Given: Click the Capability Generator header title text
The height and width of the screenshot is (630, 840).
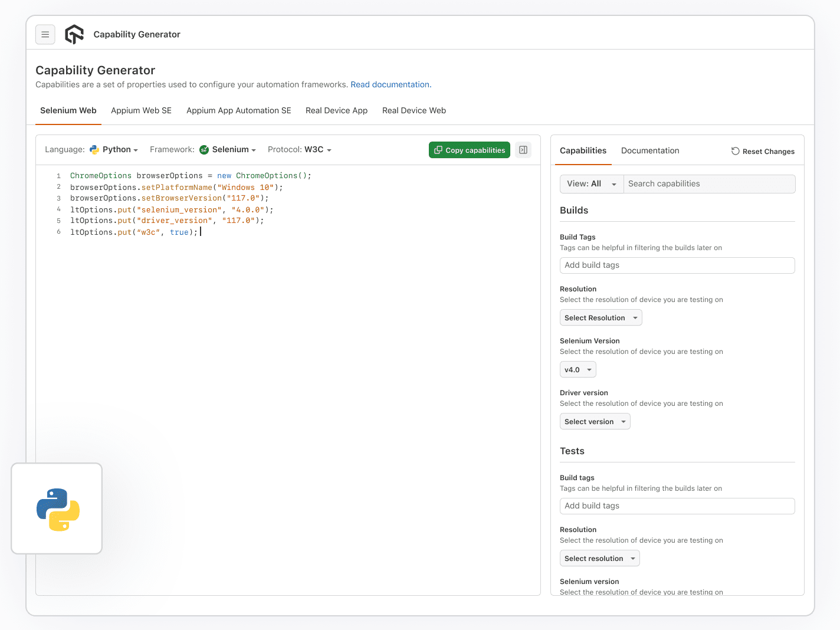Looking at the screenshot, I should (137, 34).
